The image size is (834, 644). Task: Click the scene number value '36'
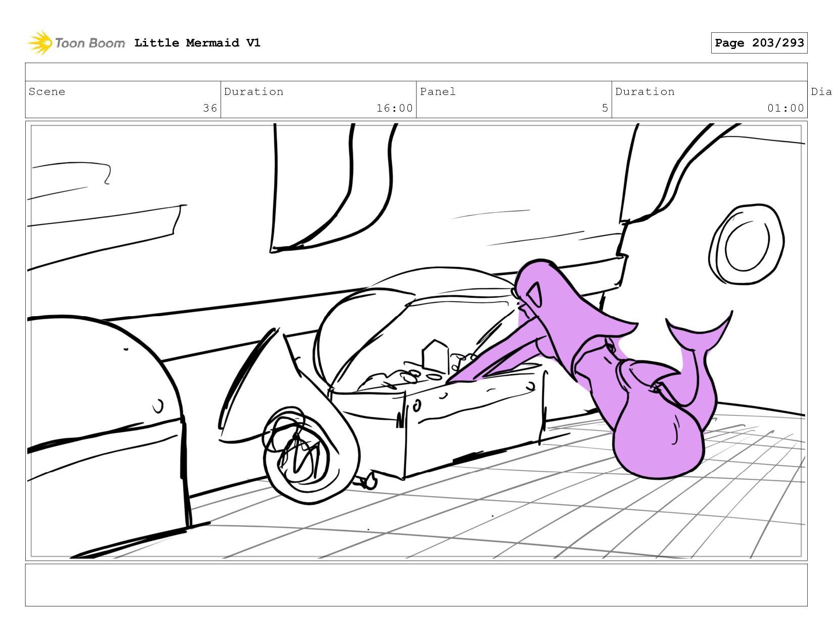tap(210, 108)
